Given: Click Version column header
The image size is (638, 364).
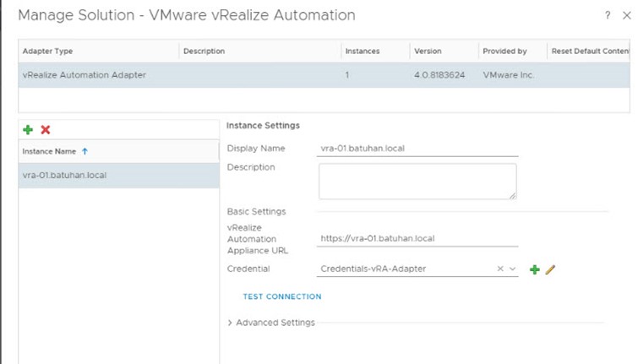Looking at the screenshot, I should coord(444,52).
